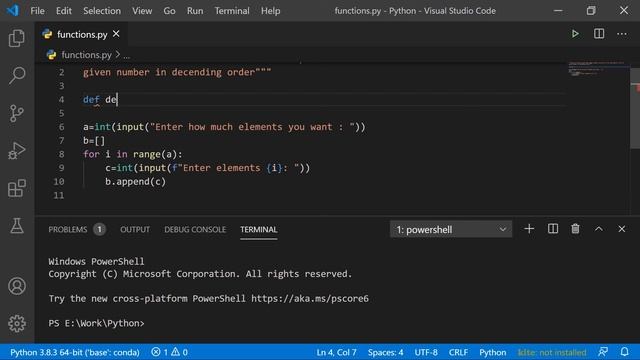Click line number 11 in gutter

pos(59,196)
